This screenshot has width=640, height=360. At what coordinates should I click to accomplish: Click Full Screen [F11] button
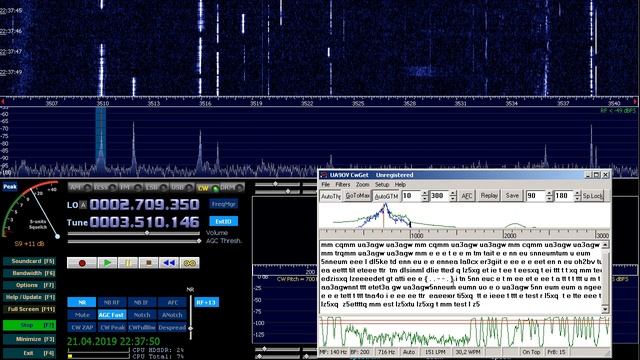click(29, 309)
